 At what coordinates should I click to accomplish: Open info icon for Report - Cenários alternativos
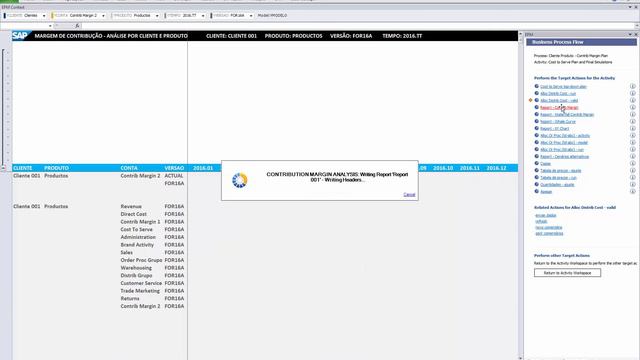[632, 156]
